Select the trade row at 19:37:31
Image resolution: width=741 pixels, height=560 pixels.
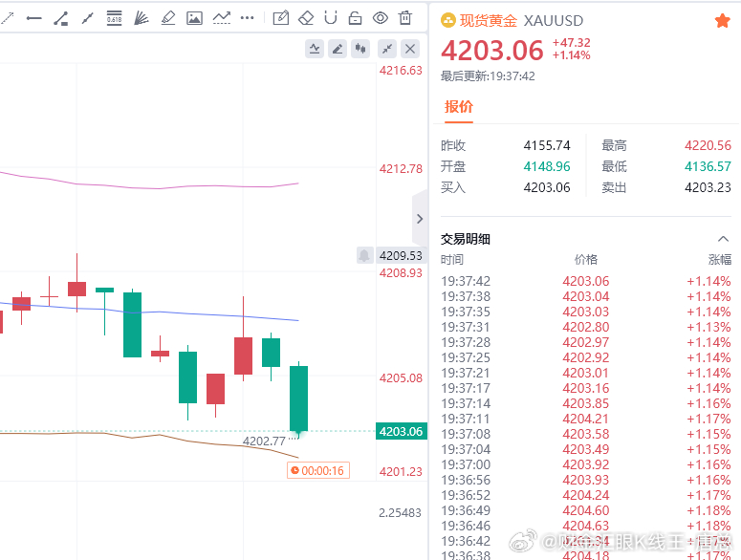point(586,327)
